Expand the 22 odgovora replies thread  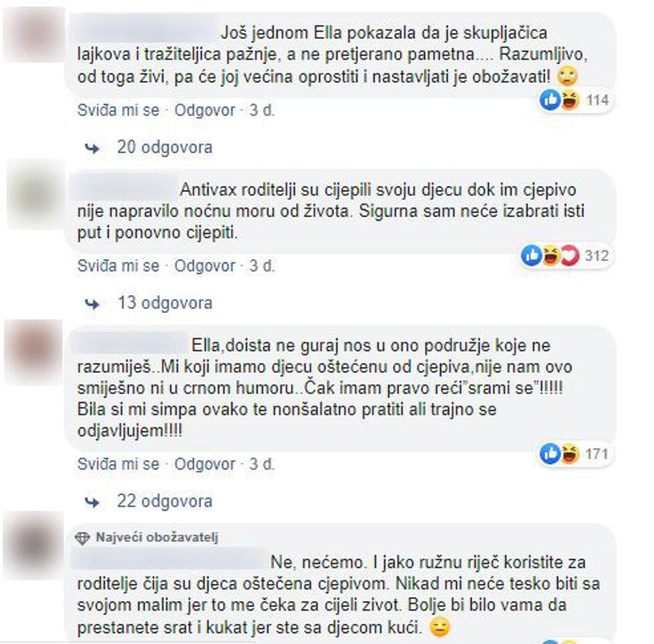[x=165, y=501]
